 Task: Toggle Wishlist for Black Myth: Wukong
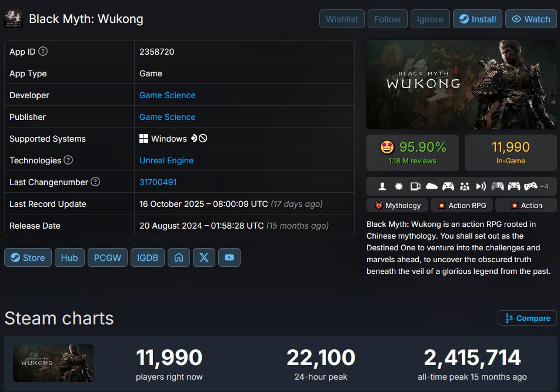342,19
